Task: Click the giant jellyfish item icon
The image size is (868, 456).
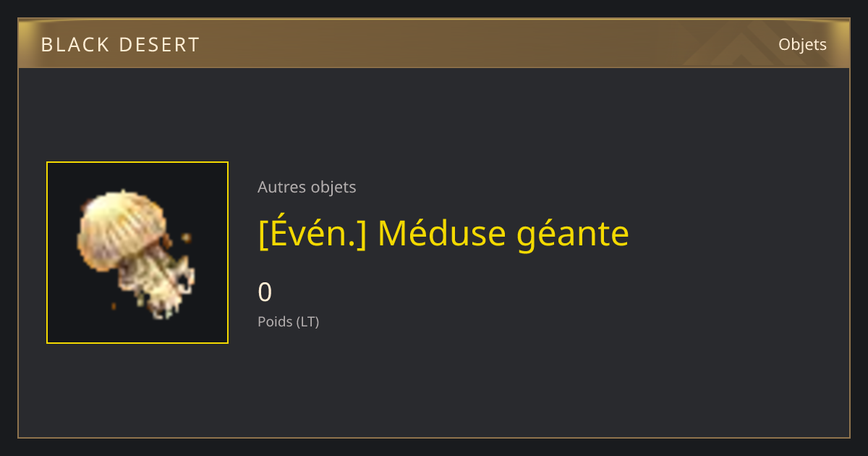Action: (137, 253)
